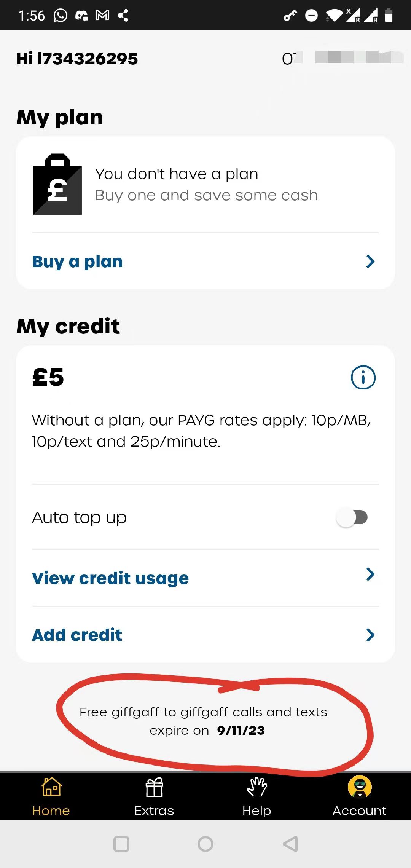Open the View credit usage link
411x868 pixels.
tap(110, 578)
